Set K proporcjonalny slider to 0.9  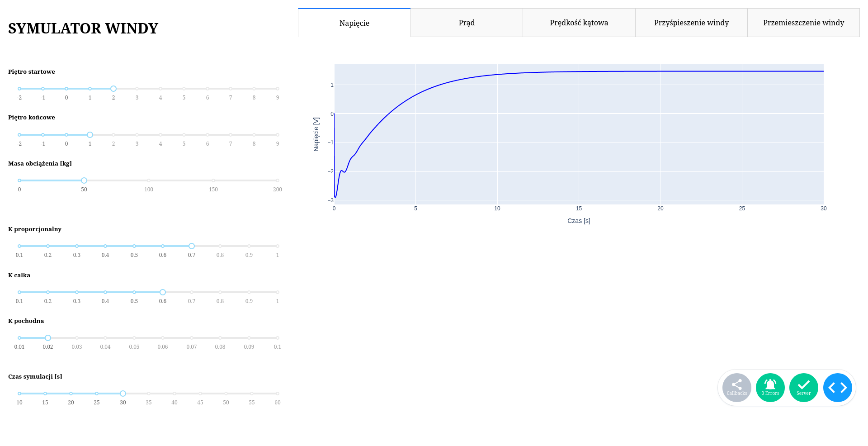point(249,246)
